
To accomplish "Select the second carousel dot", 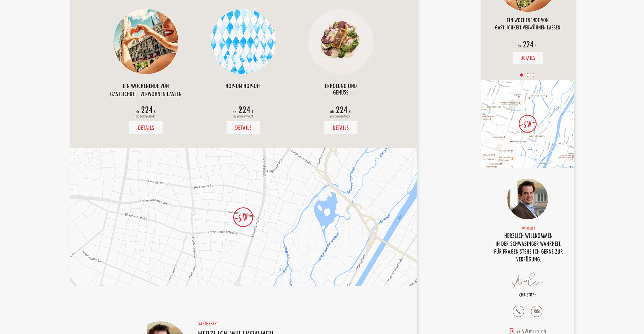I will coord(528,75).
